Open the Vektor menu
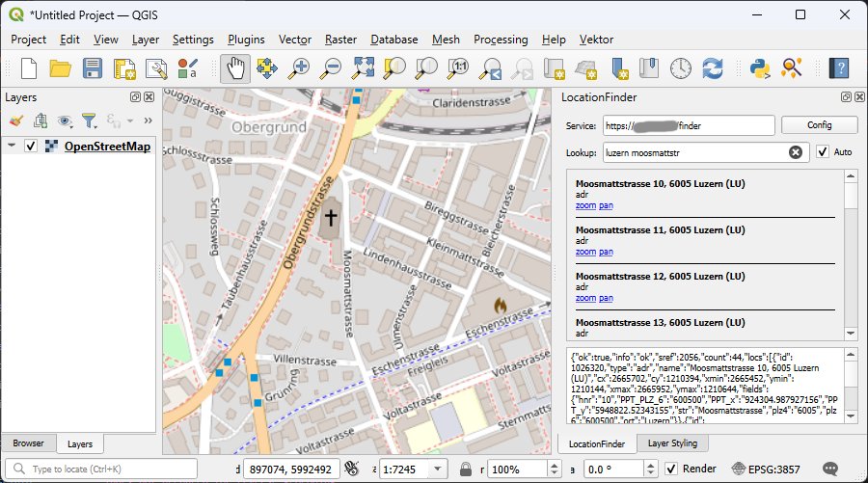 click(x=596, y=40)
